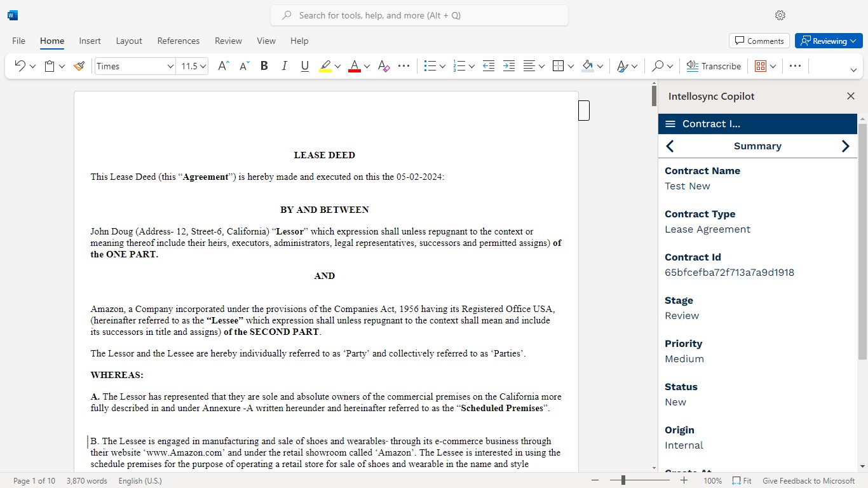Open Settings gear icon

pyautogui.click(x=780, y=15)
